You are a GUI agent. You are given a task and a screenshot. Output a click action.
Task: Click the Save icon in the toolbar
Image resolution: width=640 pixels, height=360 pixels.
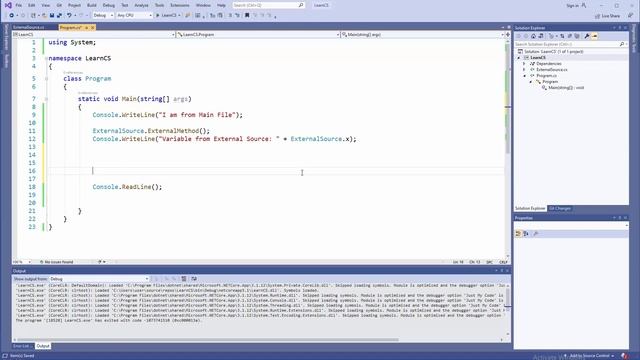[52, 15]
